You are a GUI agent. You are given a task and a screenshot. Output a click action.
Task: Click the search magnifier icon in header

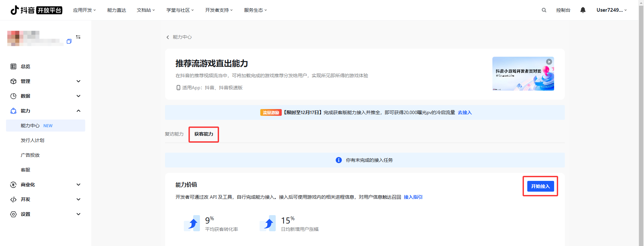pyautogui.click(x=544, y=10)
